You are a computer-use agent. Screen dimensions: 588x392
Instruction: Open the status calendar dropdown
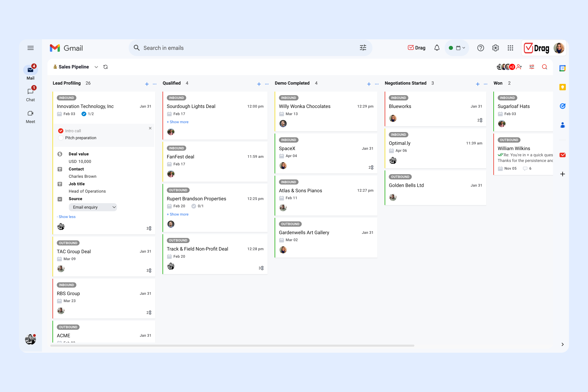pyautogui.click(x=457, y=48)
